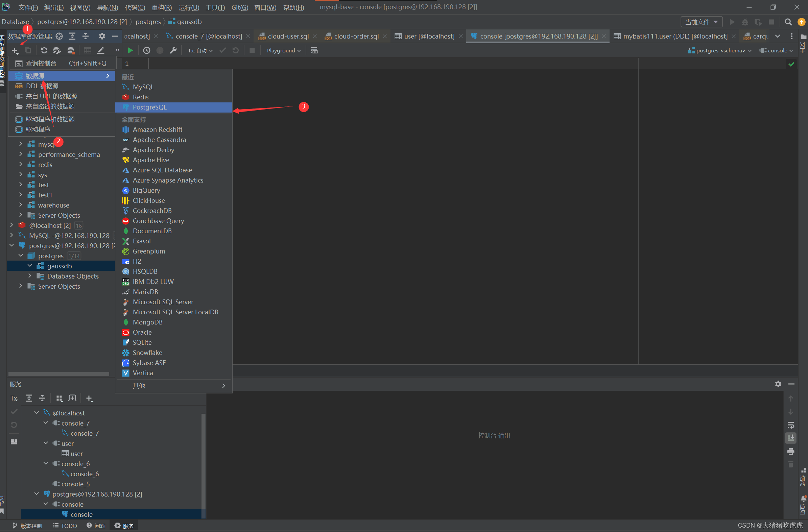Expand the warehouse schema node

[21, 205]
